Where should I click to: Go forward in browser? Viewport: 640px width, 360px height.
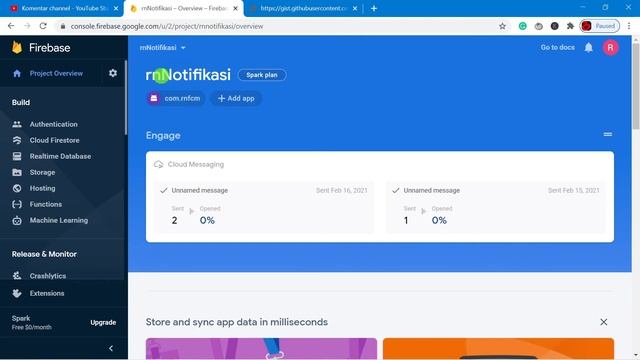(x=27, y=26)
